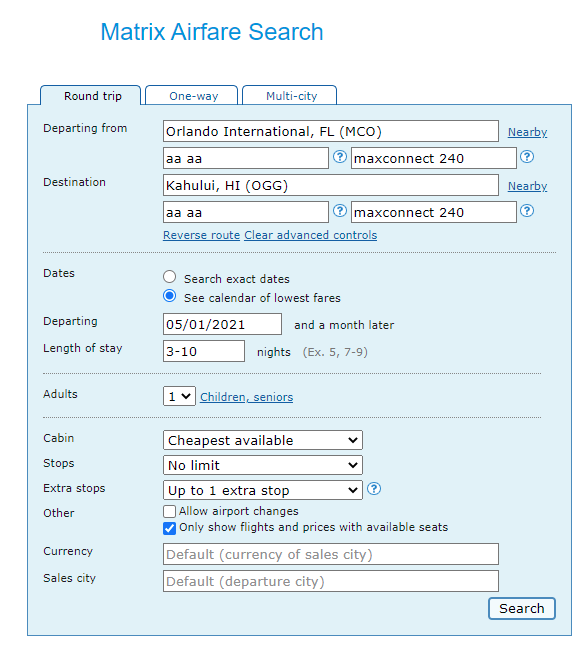The width and height of the screenshot is (583, 650).
Task: Open help icon beside departure maxconnect extension field
Action: (527, 157)
